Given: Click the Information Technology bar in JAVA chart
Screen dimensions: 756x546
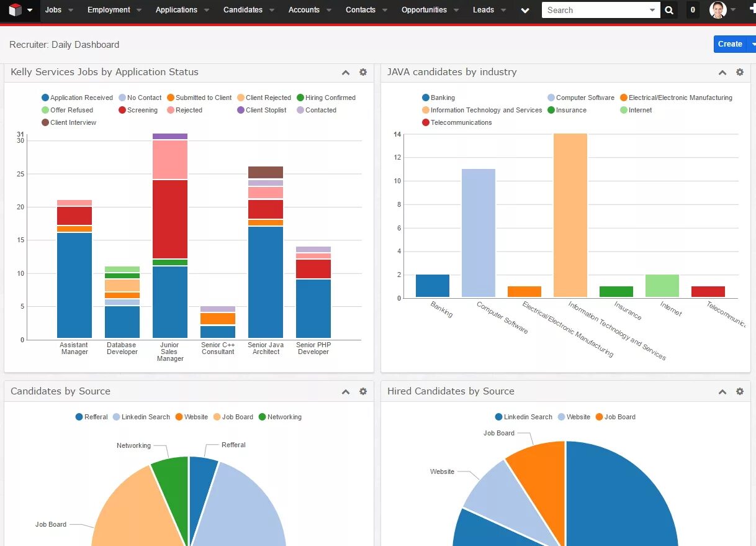Looking at the screenshot, I should pos(570,216).
